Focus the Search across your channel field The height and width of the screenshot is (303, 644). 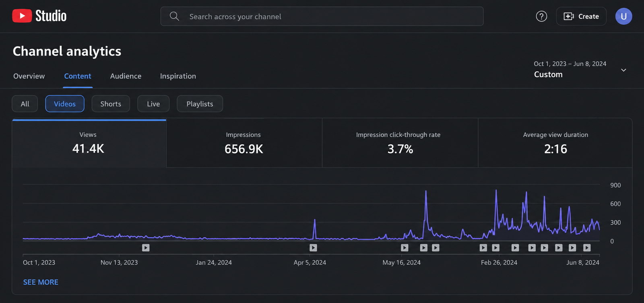[x=322, y=16]
